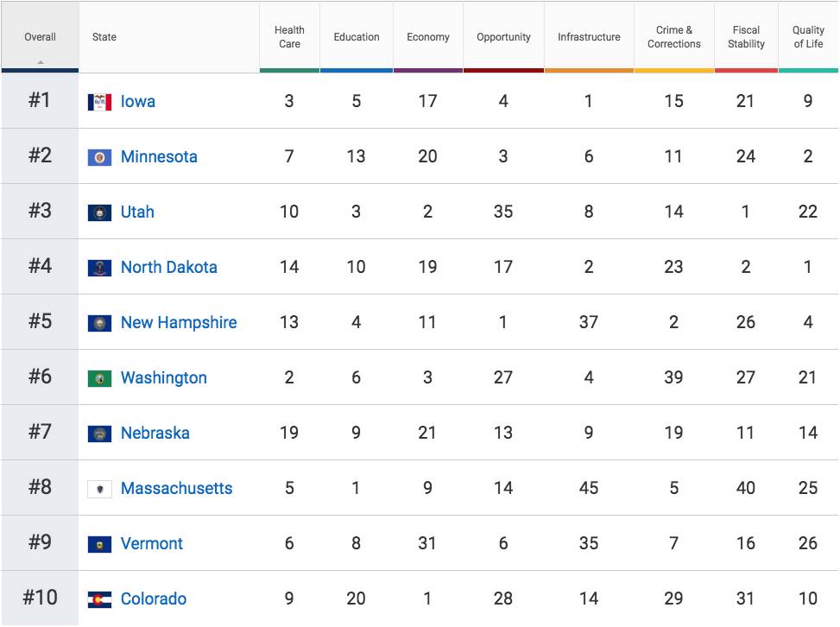Click the Washington state flag icon
This screenshot has width=840, height=627.
click(99, 378)
